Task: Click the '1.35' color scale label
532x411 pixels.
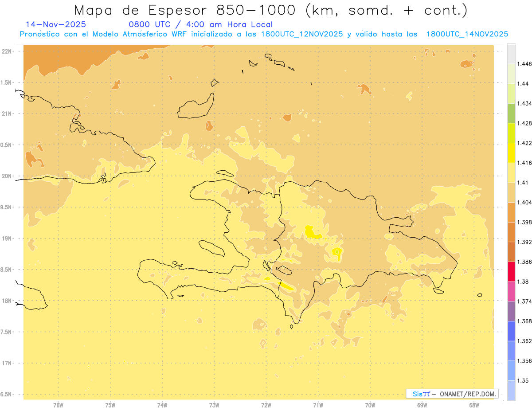Action: [x=523, y=380]
